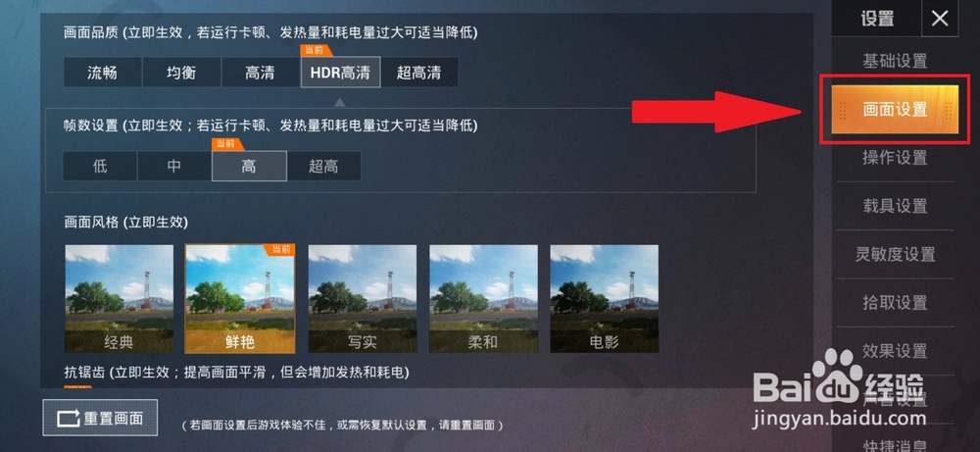Screen dimensions: 980x452
Task: Go to the 效果设置 tab
Action: (x=895, y=351)
